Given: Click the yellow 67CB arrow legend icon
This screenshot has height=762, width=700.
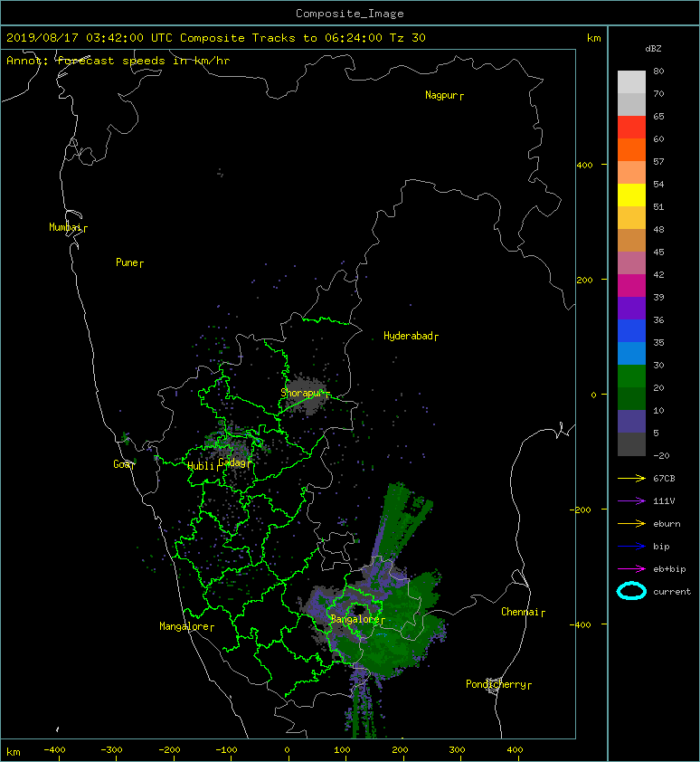Looking at the screenshot, I should [x=631, y=479].
